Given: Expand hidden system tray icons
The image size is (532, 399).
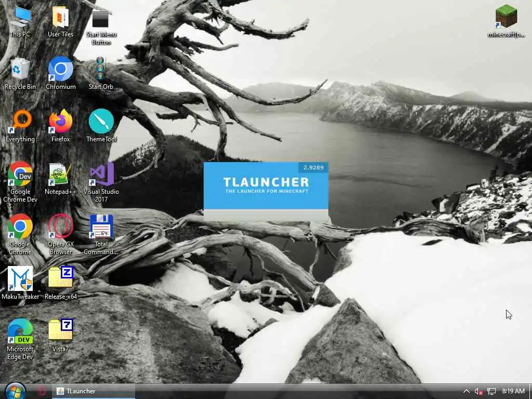Looking at the screenshot, I should pos(467,391).
